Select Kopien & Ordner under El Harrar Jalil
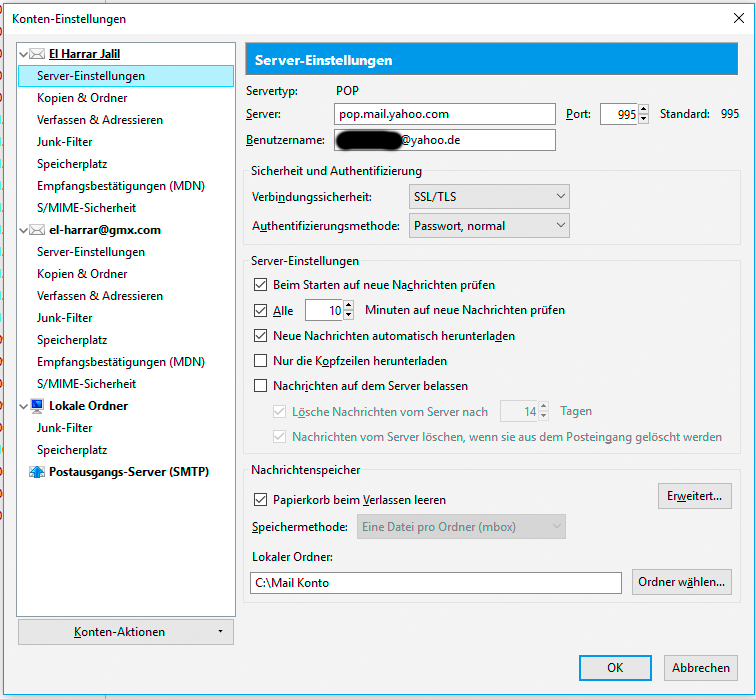This screenshot has width=756, height=699. pos(82,98)
